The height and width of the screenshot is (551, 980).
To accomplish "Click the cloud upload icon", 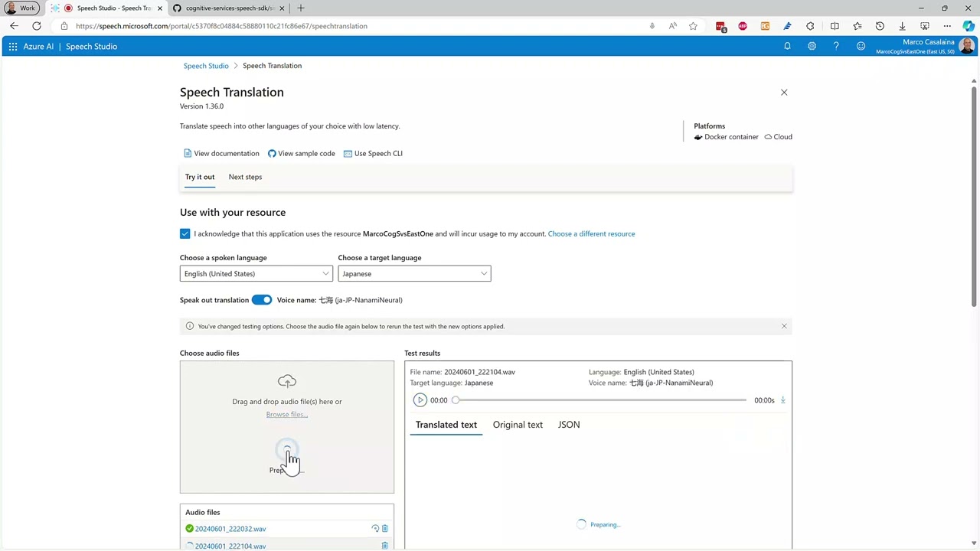I will 287,381.
